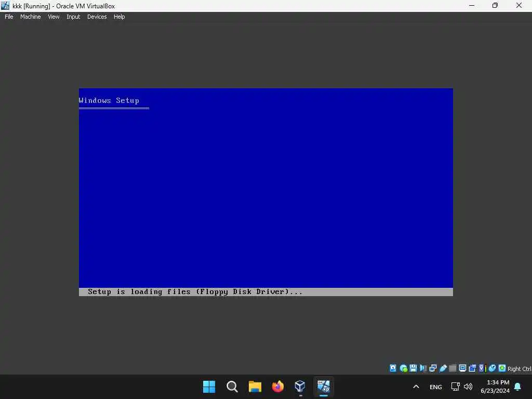Click the VirtualBox title bar app icon
This screenshot has width=532, height=399.
click(x=5, y=5)
